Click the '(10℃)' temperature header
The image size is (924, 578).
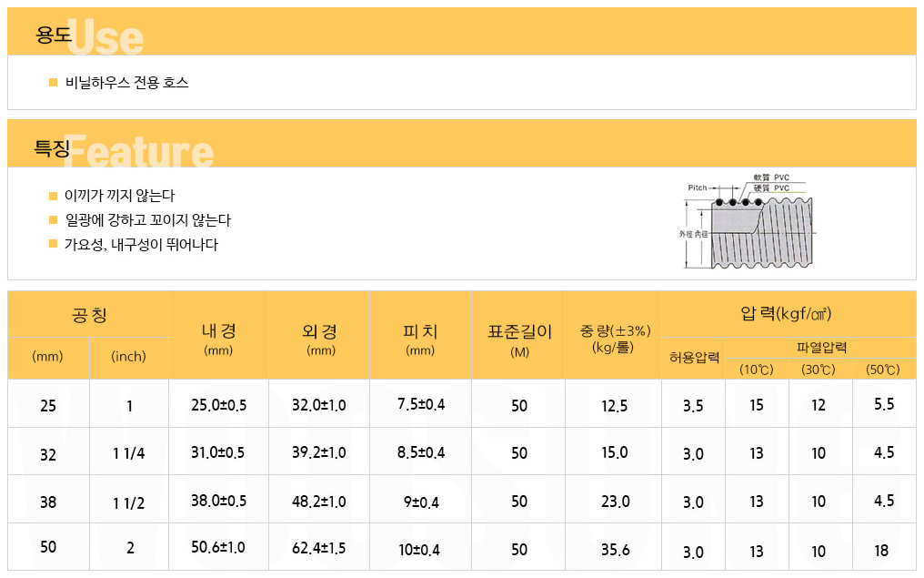[x=757, y=370]
